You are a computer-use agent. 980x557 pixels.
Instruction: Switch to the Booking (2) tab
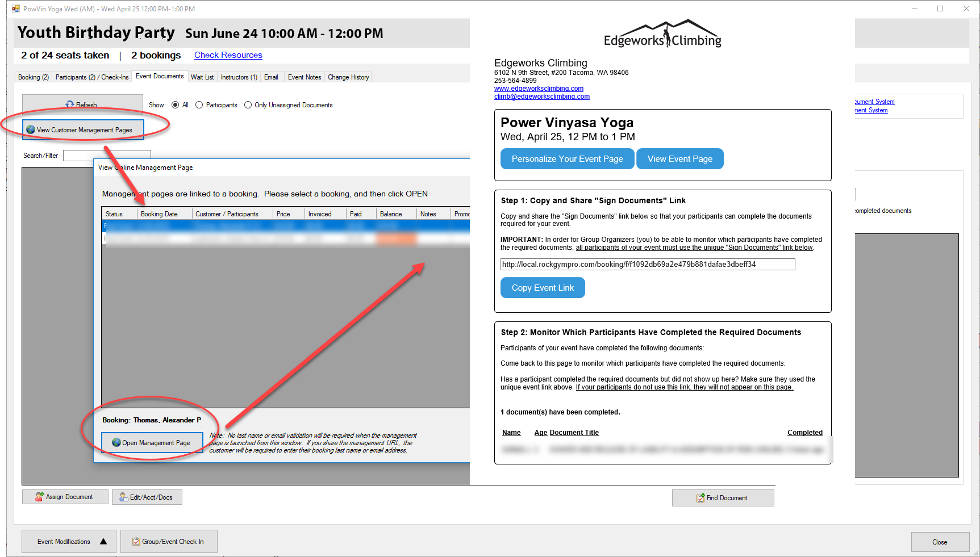[x=34, y=77]
